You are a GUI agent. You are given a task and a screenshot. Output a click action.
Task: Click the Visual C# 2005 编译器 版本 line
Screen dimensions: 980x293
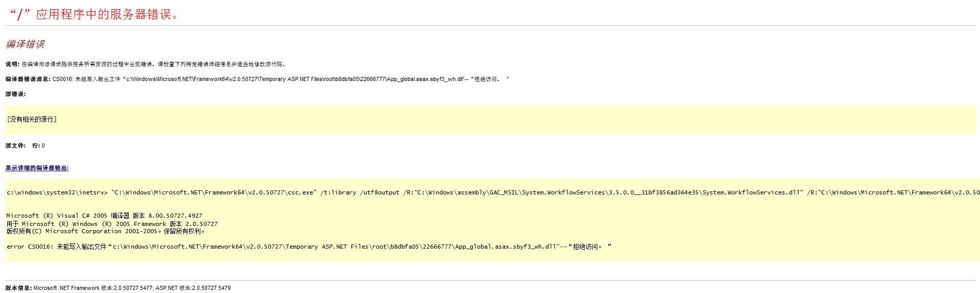tap(104, 216)
